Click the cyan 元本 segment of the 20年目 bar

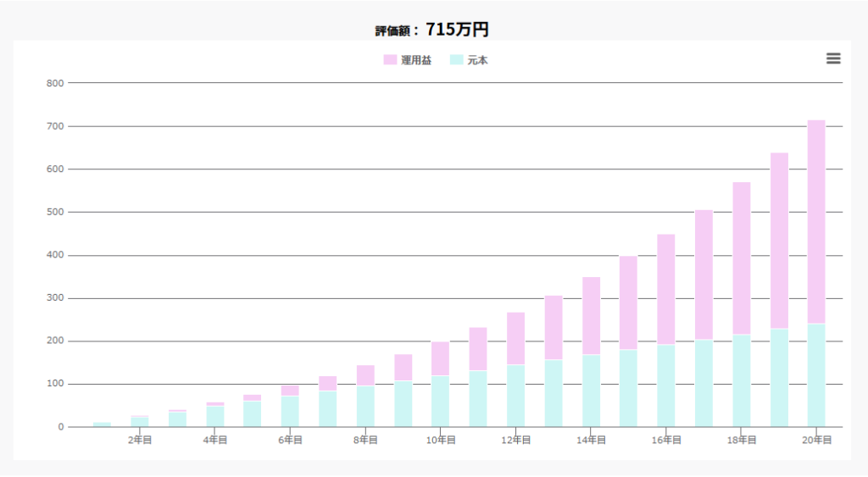point(815,375)
